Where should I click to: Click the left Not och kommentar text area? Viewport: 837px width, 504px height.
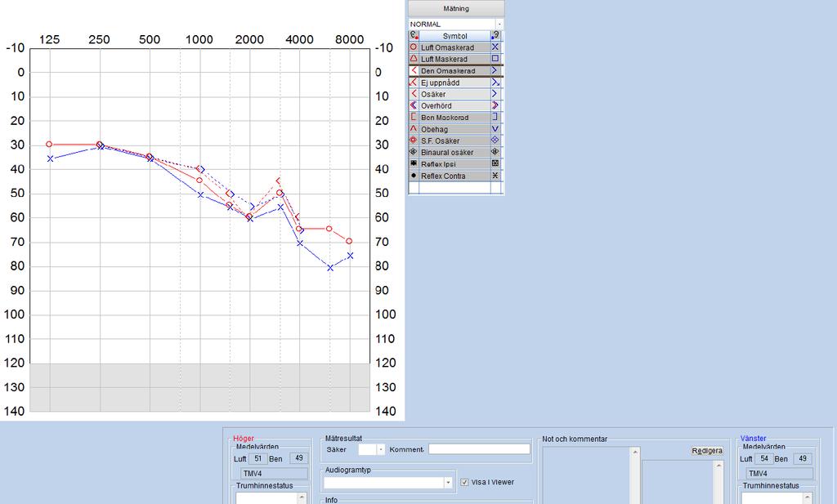point(587,475)
